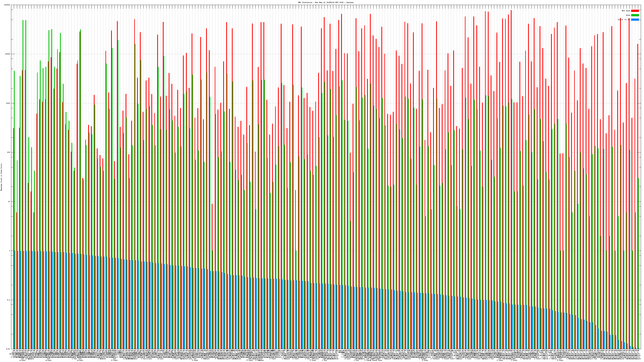This screenshot has width=644, height=362.
Task: Click the green Spam legend swatch
Action: (635, 15)
